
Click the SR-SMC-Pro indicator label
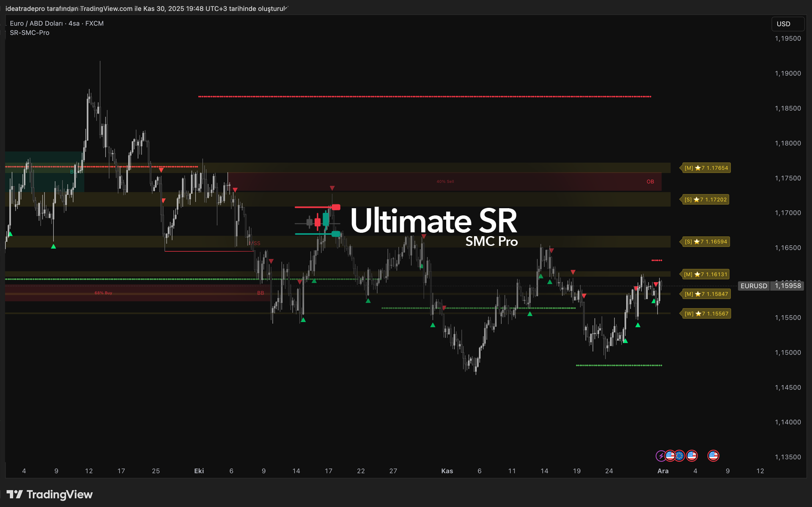(x=30, y=33)
